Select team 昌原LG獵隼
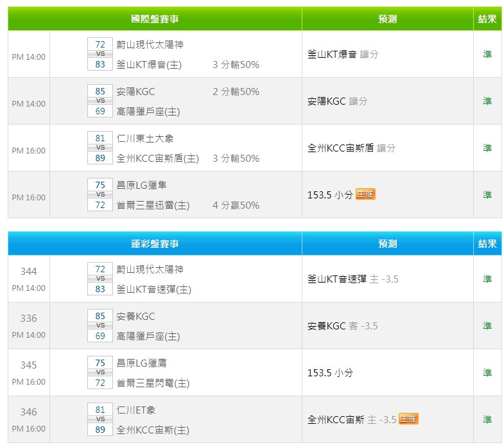 141,185
